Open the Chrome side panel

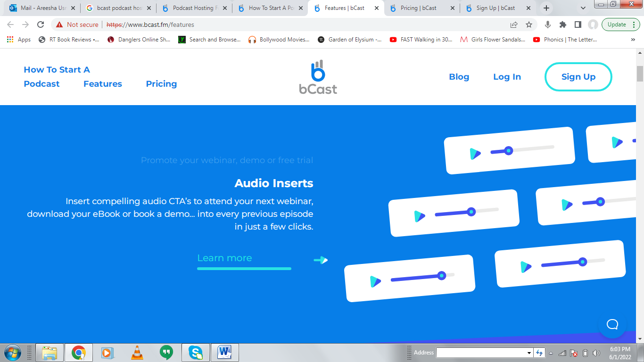[578, 25]
